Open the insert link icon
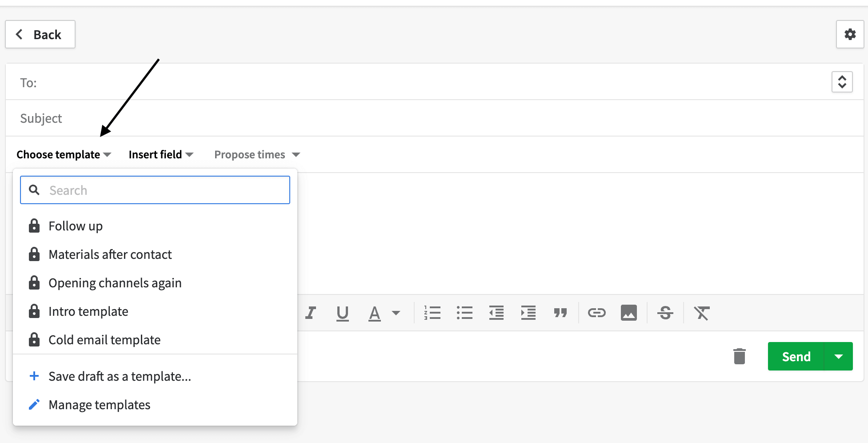Screen dimensions: 868x443 [x=597, y=313]
